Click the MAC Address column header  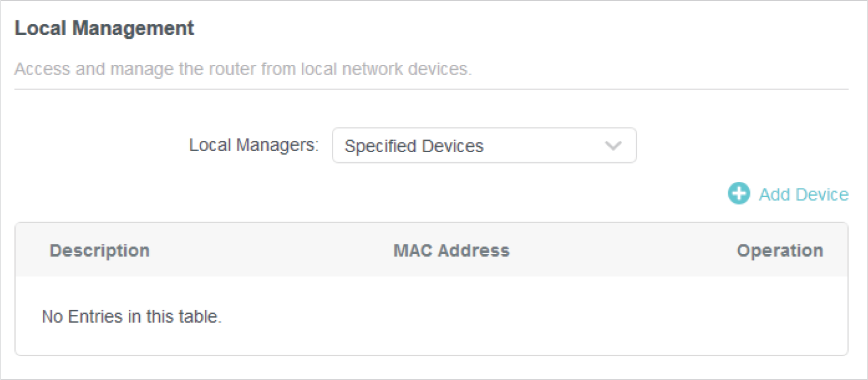click(x=451, y=251)
